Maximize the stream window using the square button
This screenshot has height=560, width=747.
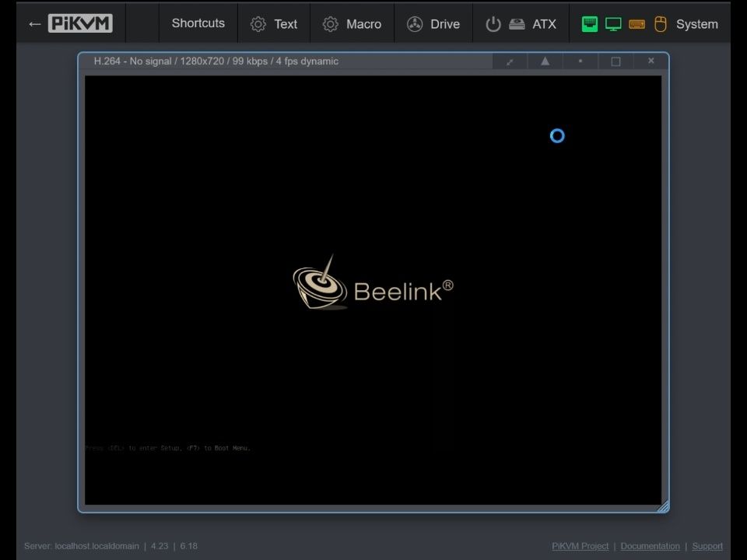click(615, 61)
